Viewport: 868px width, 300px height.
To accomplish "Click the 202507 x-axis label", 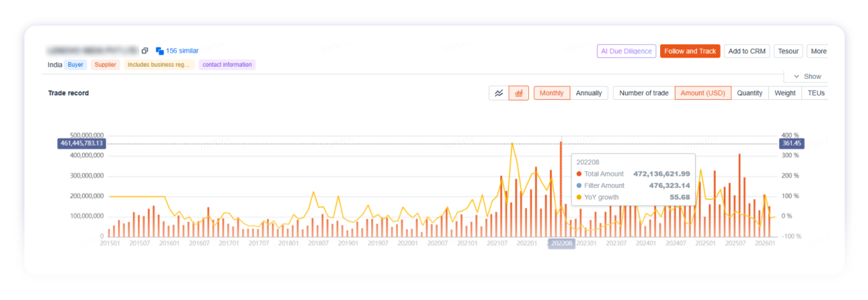I will tap(735, 243).
